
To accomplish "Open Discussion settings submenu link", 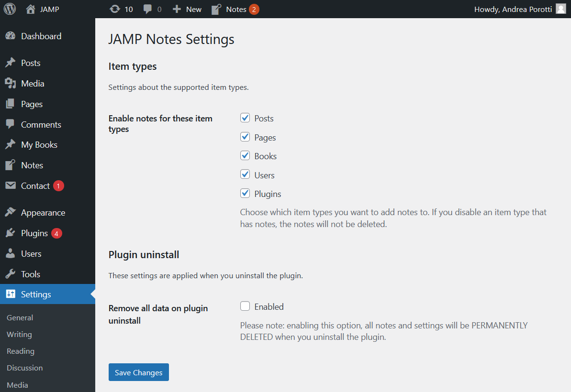I will [25, 368].
